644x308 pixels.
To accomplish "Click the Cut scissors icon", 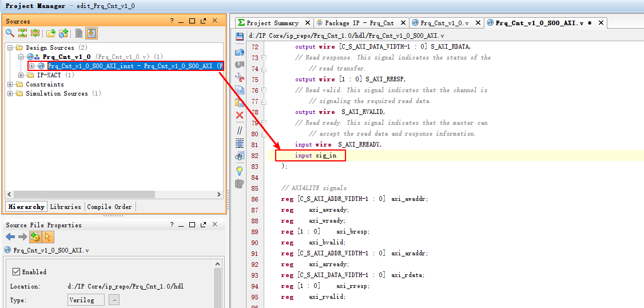I will [240, 77].
